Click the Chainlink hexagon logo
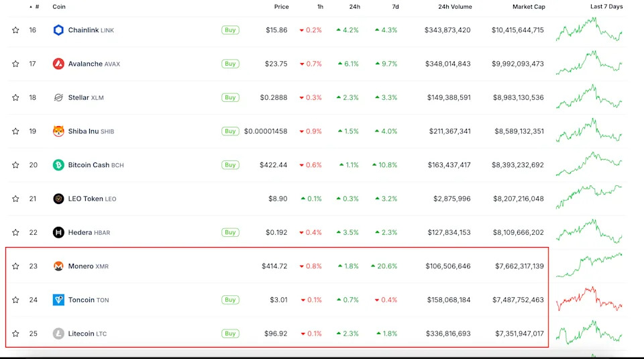The width and height of the screenshot is (644, 359). pyautogui.click(x=58, y=30)
